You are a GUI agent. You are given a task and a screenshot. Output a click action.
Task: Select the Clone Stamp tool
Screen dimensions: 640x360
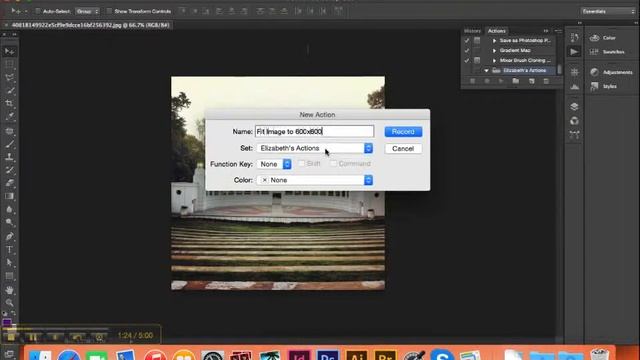pos(9,157)
